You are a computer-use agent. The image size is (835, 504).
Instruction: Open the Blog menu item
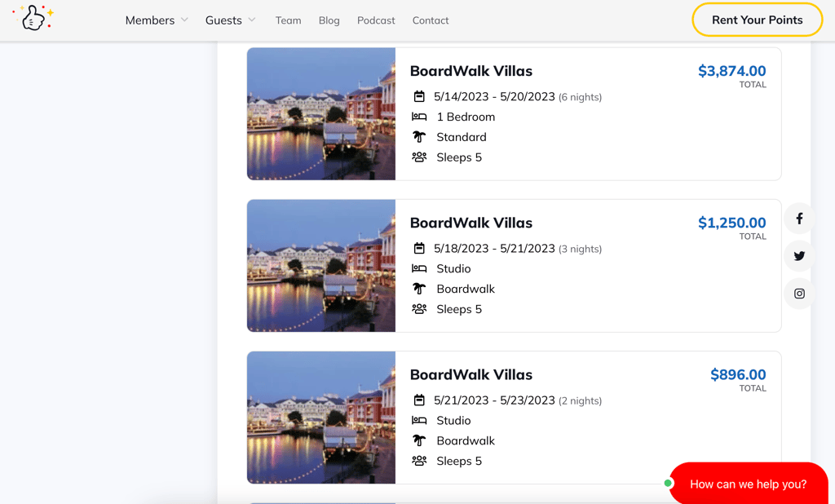329,20
